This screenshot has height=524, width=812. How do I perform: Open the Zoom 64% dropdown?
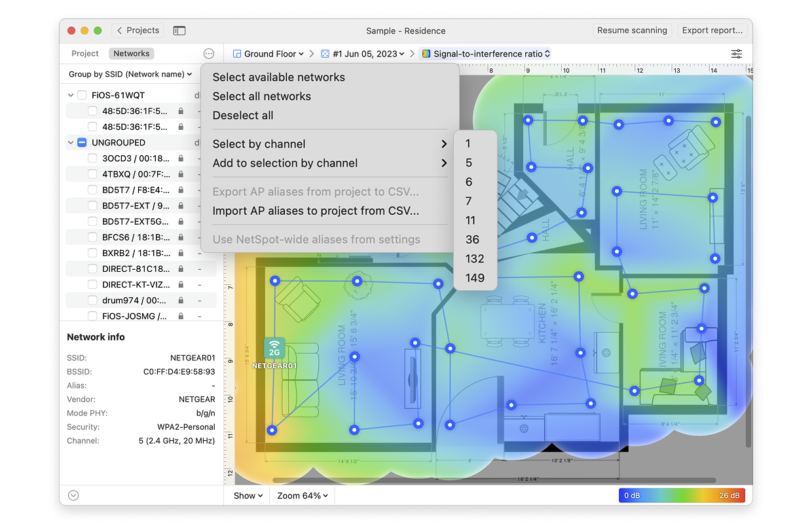[x=302, y=496]
